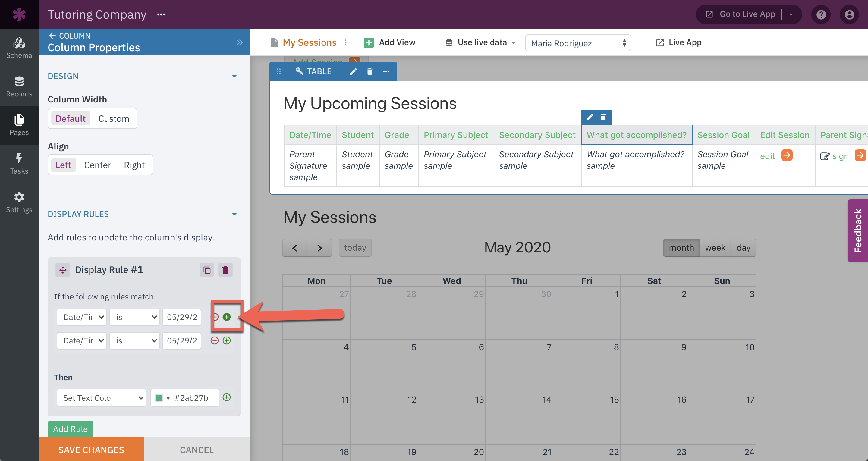Duplicate Display Rule #1
The height and width of the screenshot is (461, 868).
tap(207, 270)
